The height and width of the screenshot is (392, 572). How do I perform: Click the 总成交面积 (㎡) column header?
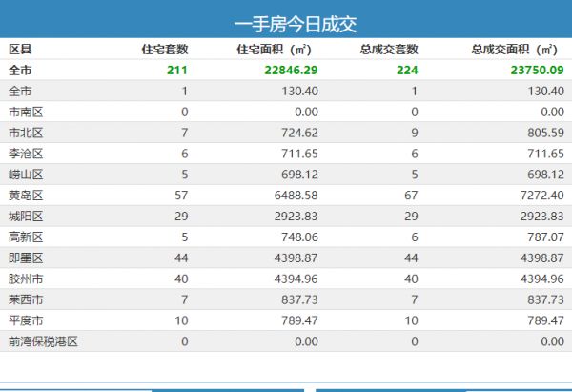point(516,49)
